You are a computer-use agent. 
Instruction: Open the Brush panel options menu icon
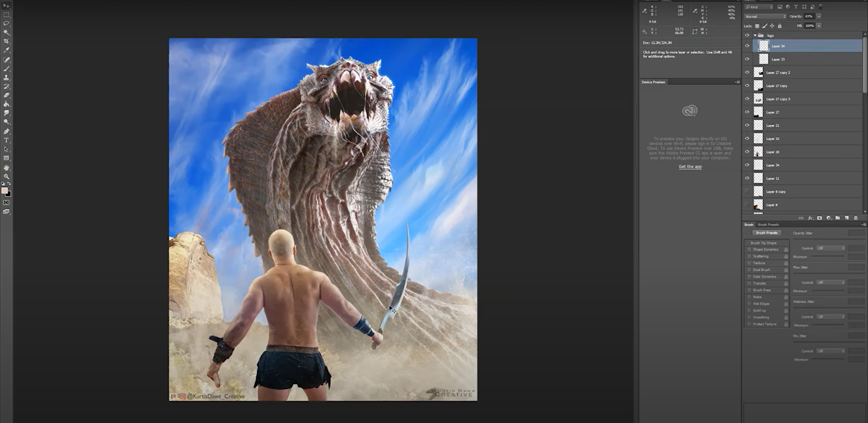click(864, 224)
